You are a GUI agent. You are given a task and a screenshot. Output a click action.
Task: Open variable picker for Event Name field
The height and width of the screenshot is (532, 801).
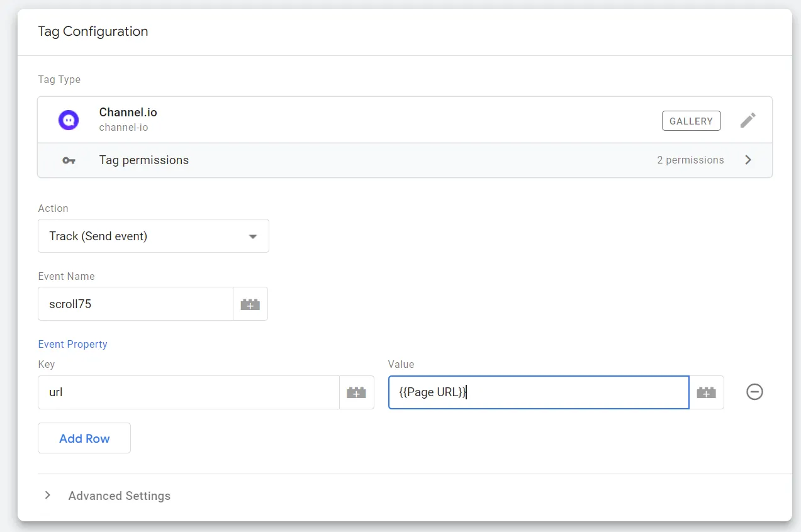pos(250,304)
